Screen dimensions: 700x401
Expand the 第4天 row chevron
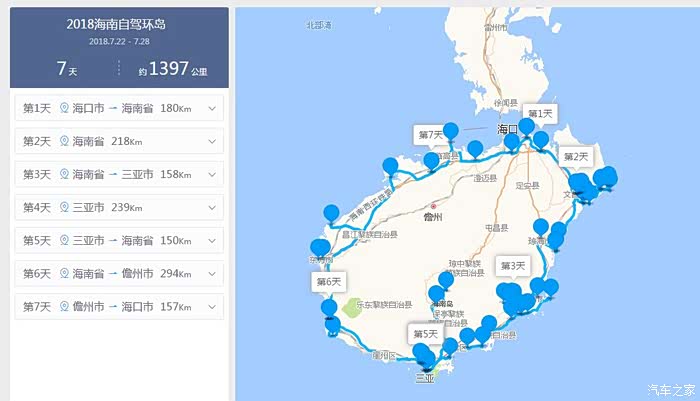(212, 208)
